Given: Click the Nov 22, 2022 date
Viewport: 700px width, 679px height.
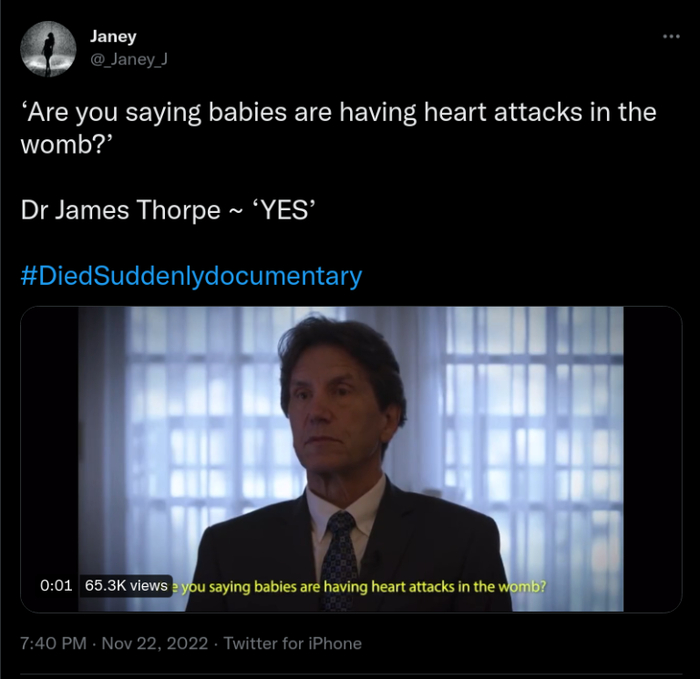Looking at the screenshot, I should pos(158,643).
